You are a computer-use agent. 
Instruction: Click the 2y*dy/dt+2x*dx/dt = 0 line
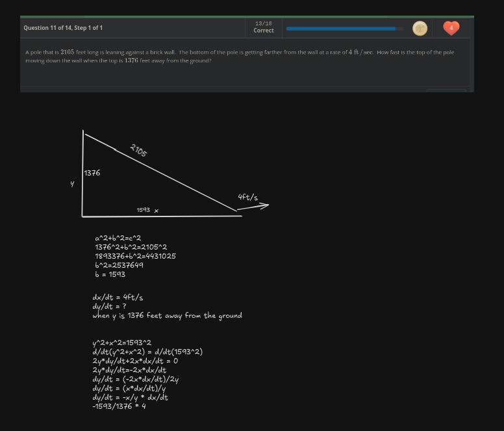pyautogui.click(x=135, y=361)
